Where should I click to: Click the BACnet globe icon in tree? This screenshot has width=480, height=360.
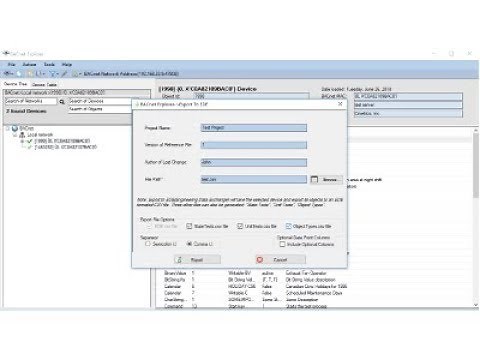[15, 128]
